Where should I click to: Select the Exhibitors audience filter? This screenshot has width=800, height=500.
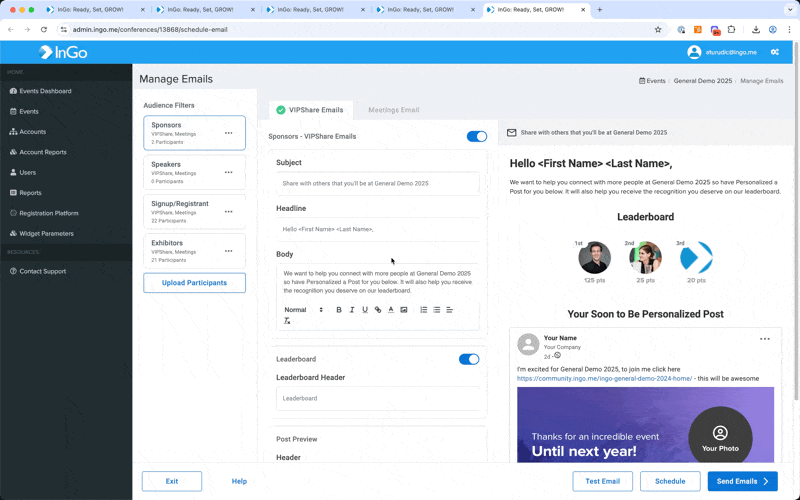(x=194, y=251)
